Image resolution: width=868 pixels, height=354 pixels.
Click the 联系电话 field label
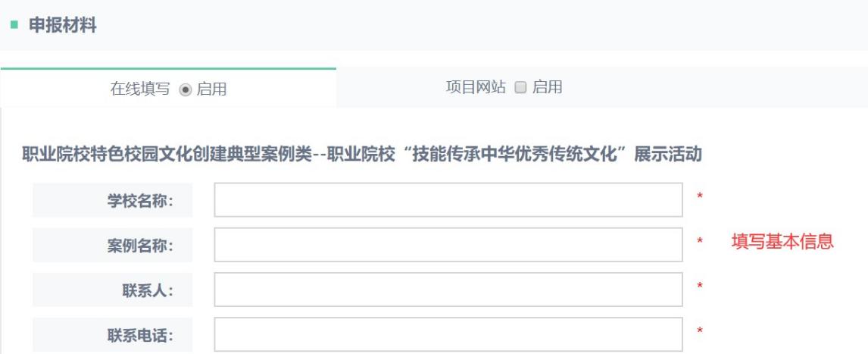coord(140,335)
